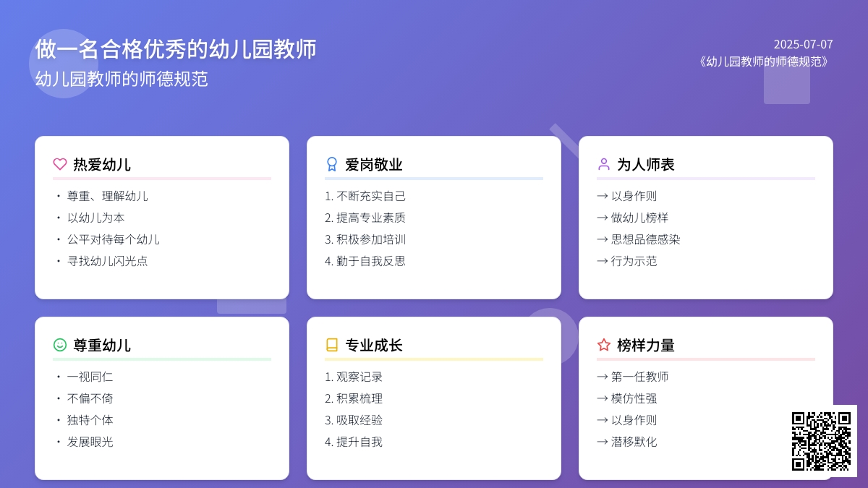Click item 3. 吸取经验
The image size is (868, 488).
(354, 420)
